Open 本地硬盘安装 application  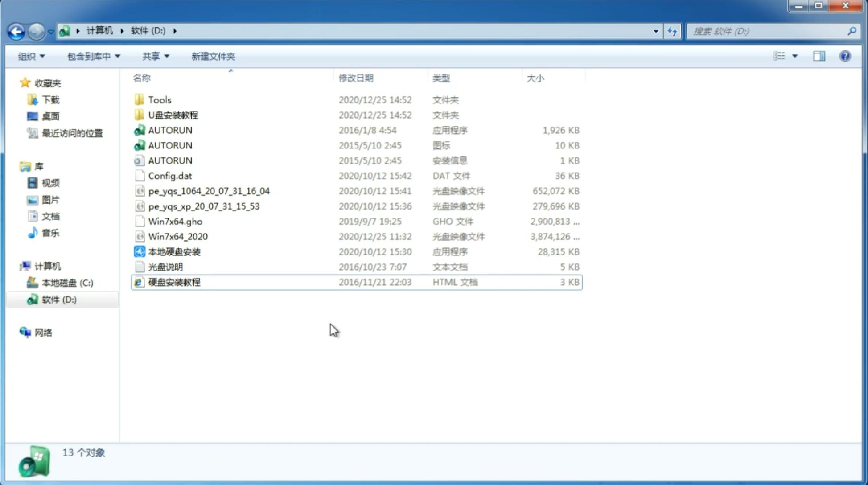174,251
